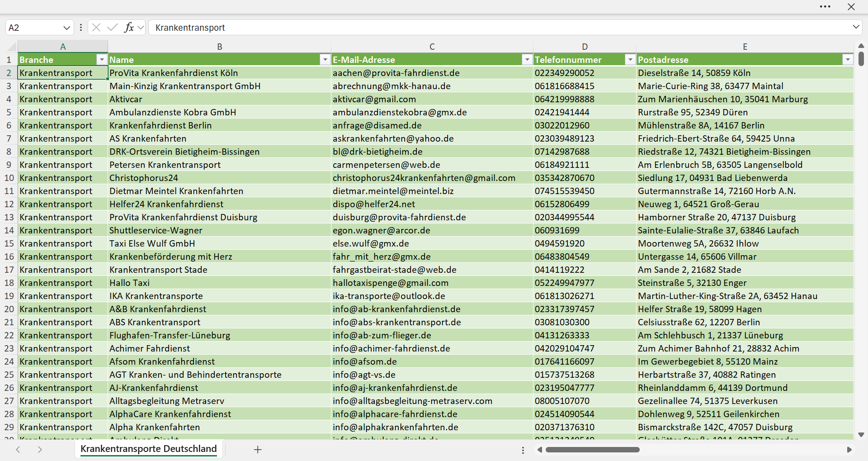Expand the Name Box dropdown

tap(66, 28)
